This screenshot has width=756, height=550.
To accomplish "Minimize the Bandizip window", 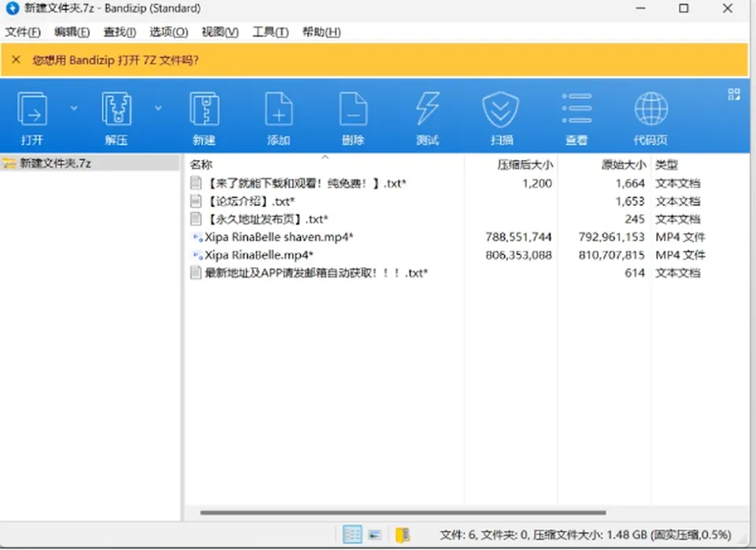I will [x=640, y=8].
